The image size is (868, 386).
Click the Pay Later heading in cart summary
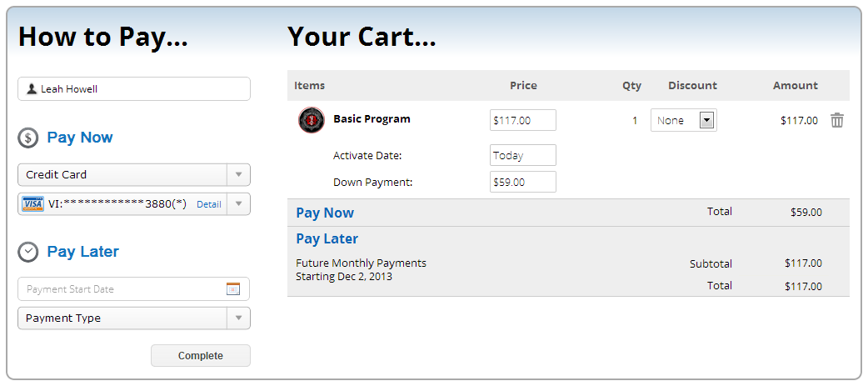coord(327,238)
